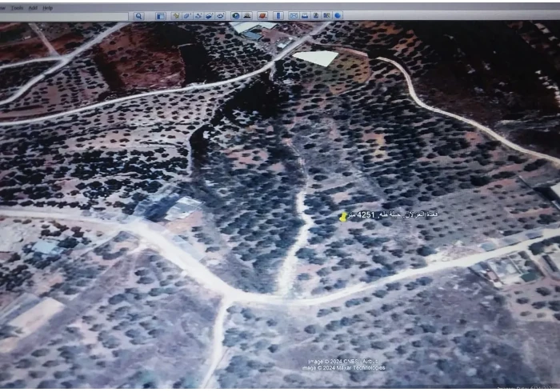This screenshot has width=560, height=392.
Task: Open the Help menu
Action: [47, 8]
